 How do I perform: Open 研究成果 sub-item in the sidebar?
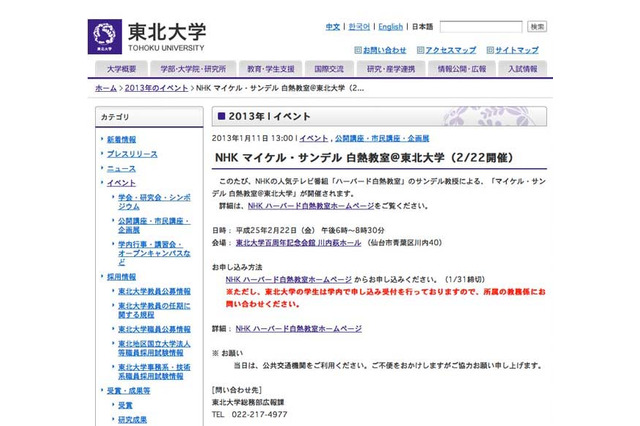132,420
